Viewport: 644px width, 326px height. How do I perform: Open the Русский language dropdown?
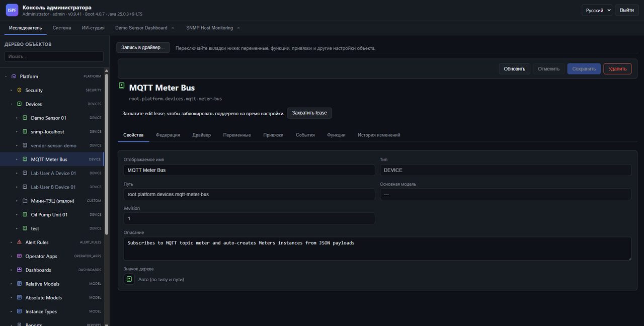click(x=597, y=10)
